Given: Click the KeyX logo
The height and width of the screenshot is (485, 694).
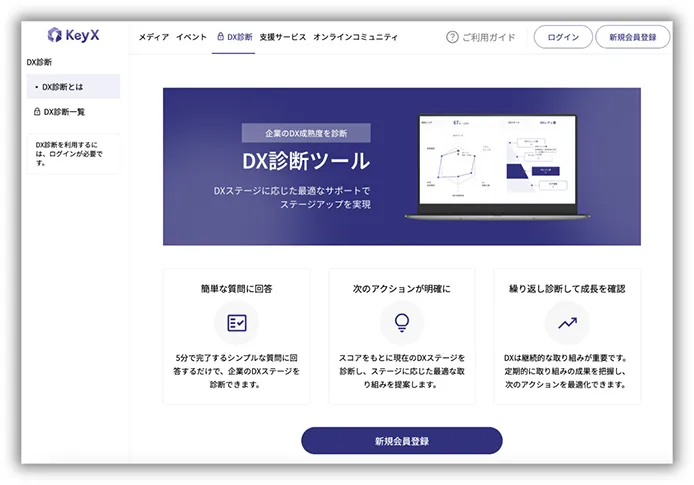Looking at the screenshot, I should tap(73, 35).
